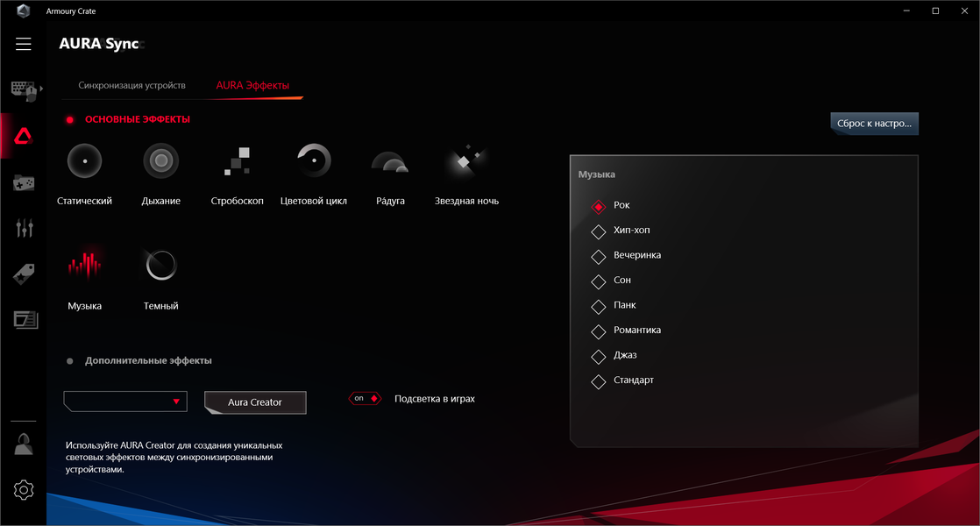Select Рок music mode radio
The height and width of the screenshot is (526, 980).
(x=598, y=206)
